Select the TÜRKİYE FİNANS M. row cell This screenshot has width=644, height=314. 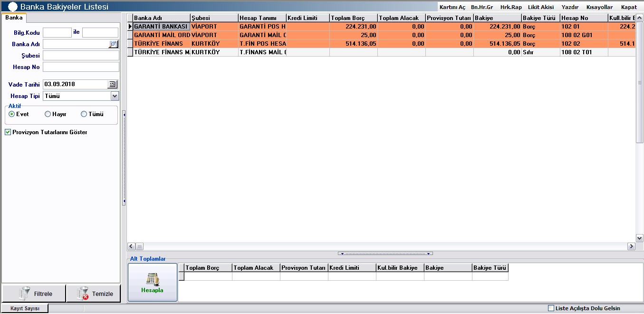pos(162,52)
